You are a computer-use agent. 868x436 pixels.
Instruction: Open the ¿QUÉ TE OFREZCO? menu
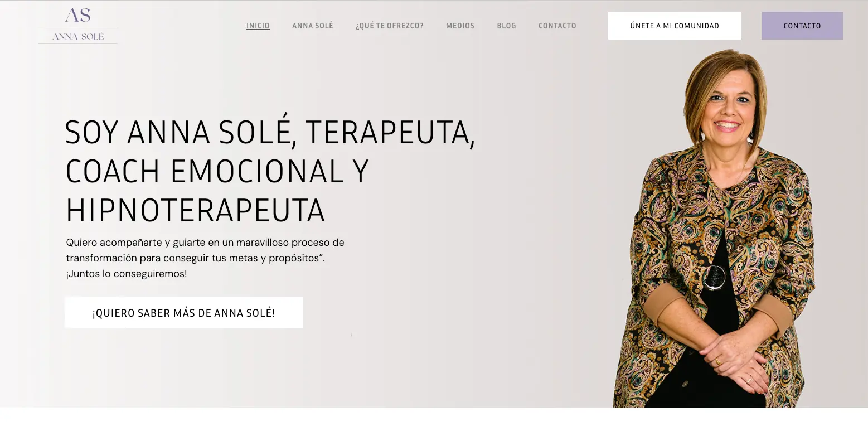pyautogui.click(x=390, y=26)
